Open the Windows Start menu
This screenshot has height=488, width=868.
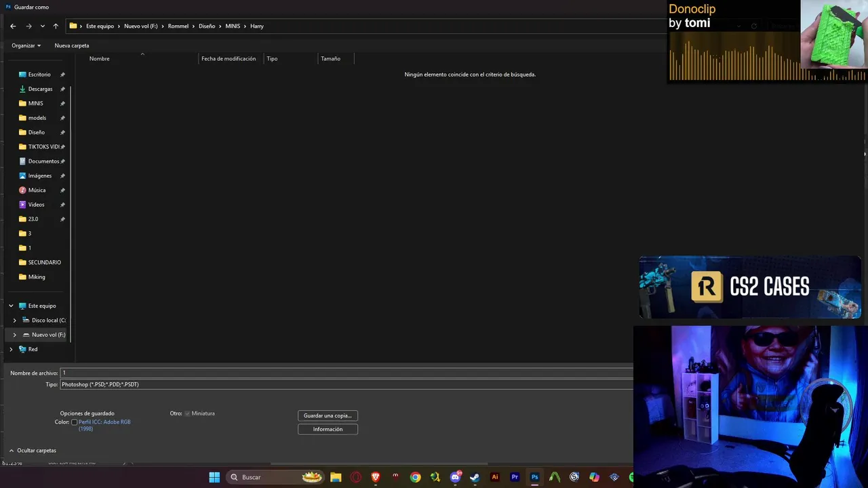214,477
